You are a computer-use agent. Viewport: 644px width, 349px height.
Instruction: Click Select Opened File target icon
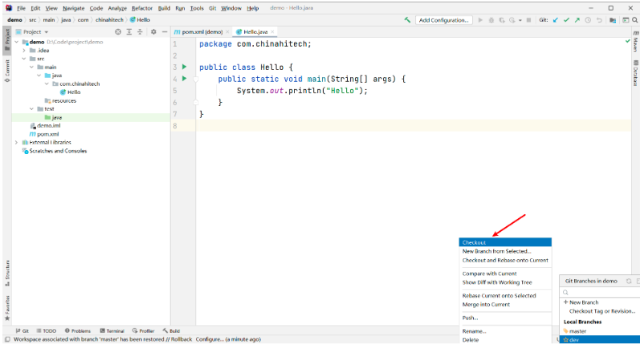click(118, 31)
